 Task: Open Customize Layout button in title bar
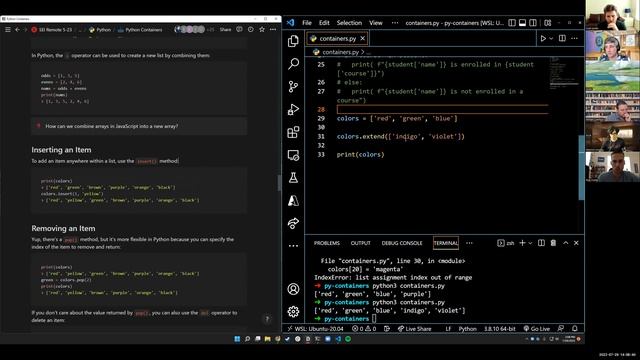point(548,23)
